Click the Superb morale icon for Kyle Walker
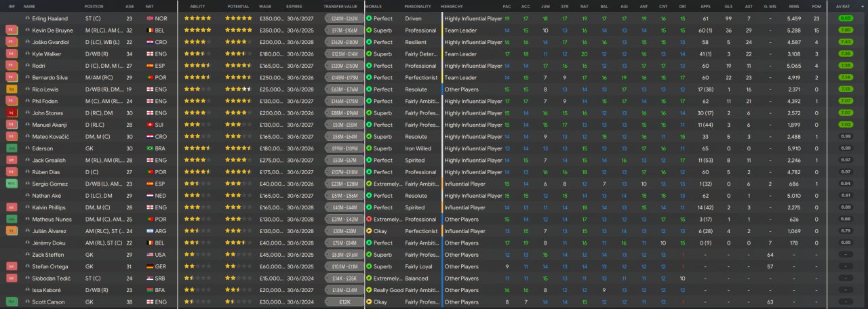The image size is (868, 309). [x=369, y=54]
